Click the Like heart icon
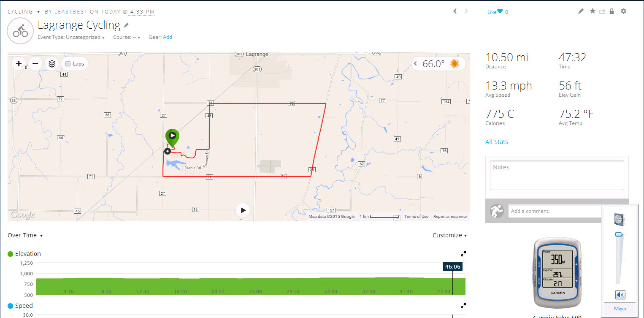644x318 pixels. pyautogui.click(x=500, y=12)
